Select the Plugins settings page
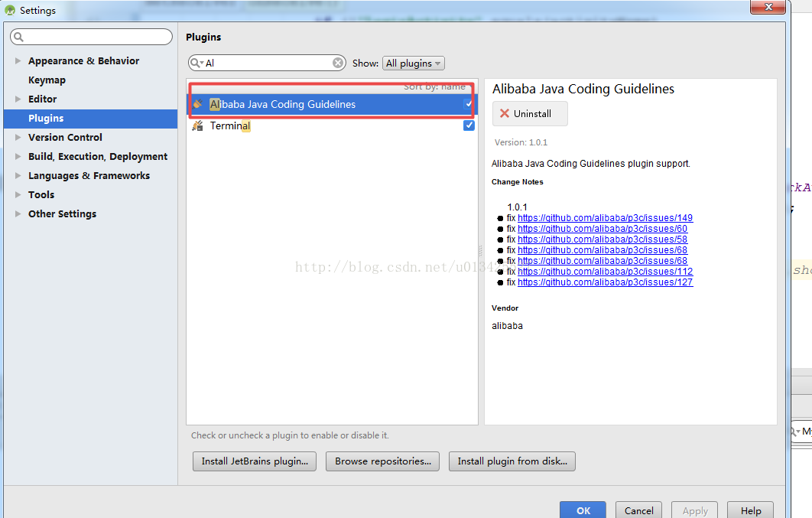The width and height of the screenshot is (812, 518). click(91, 118)
